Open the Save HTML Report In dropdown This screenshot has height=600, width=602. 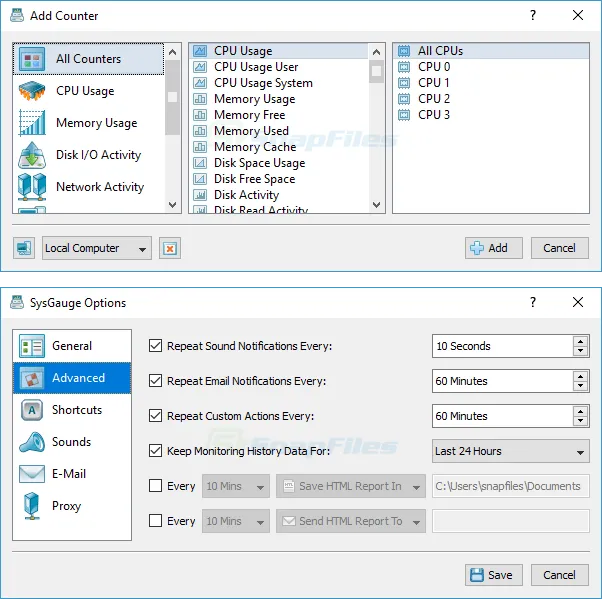(x=351, y=486)
